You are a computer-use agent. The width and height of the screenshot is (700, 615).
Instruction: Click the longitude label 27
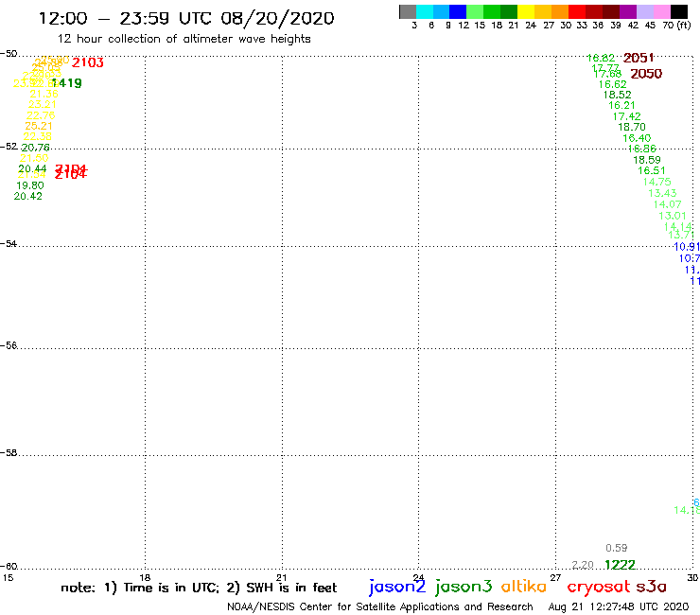[x=555, y=577]
